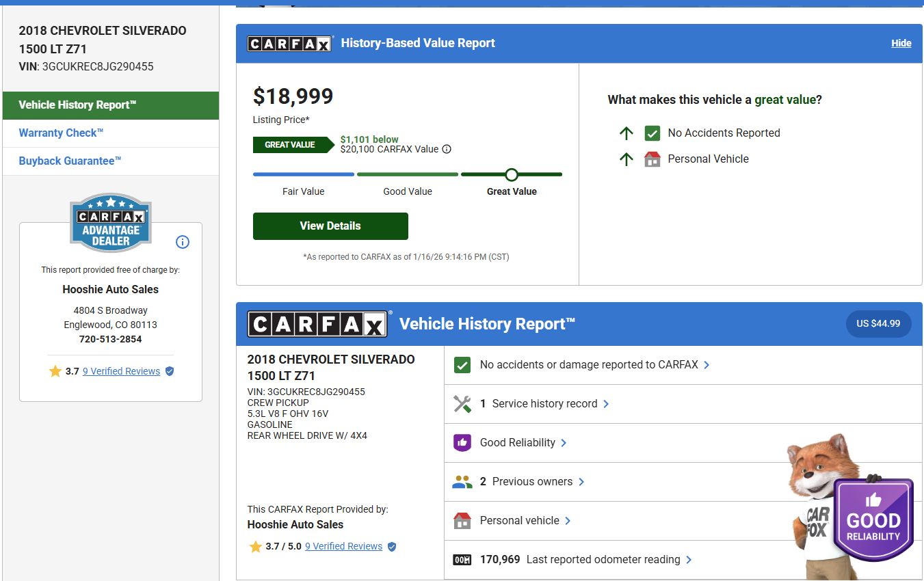Viewport: 924px width, 581px height.
Task: Click the red house Personal Vehicle icon
Action: pos(652,159)
